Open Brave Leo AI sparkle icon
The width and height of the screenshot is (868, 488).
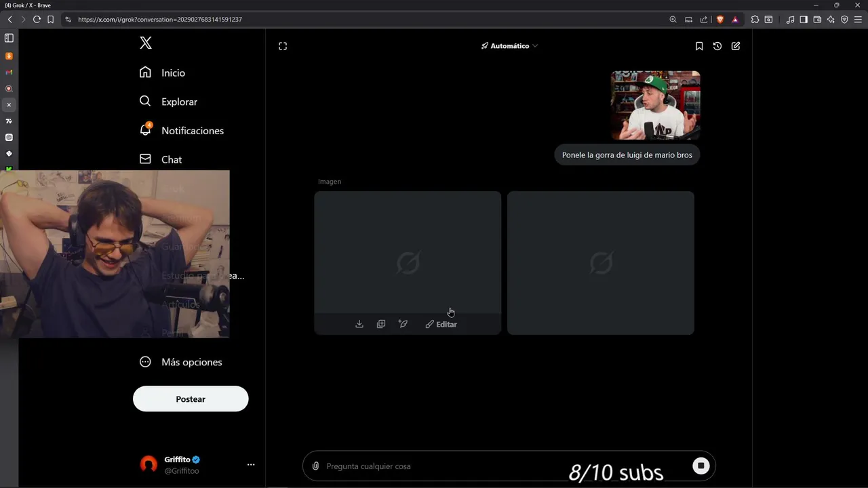[x=831, y=20]
